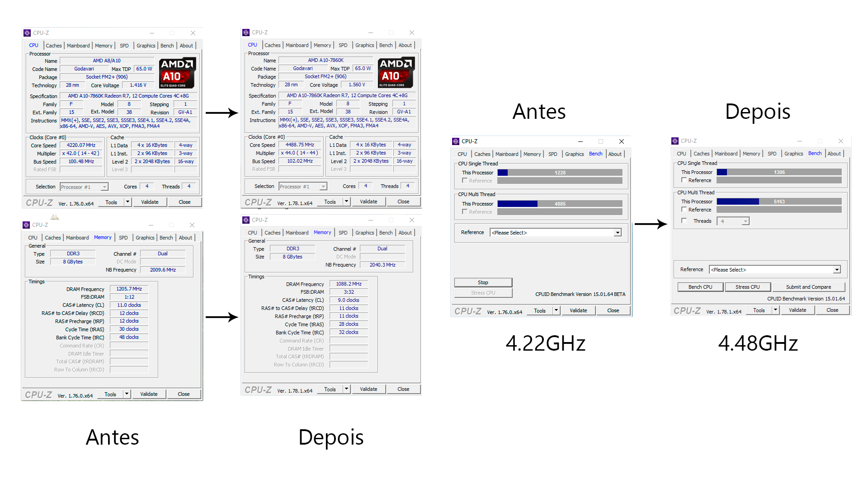The height and width of the screenshot is (488, 868).
Task: Open About tab in Depois Bench window
Action: 834,154
